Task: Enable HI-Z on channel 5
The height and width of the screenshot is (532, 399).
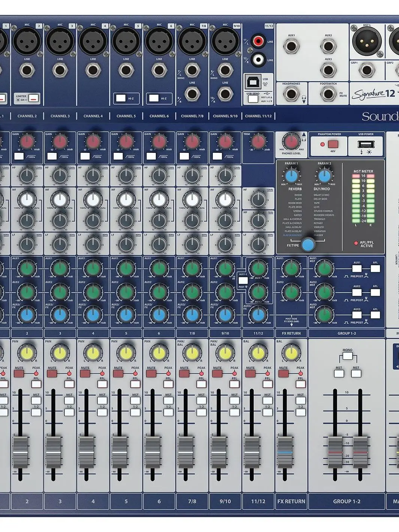Action: point(121,98)
